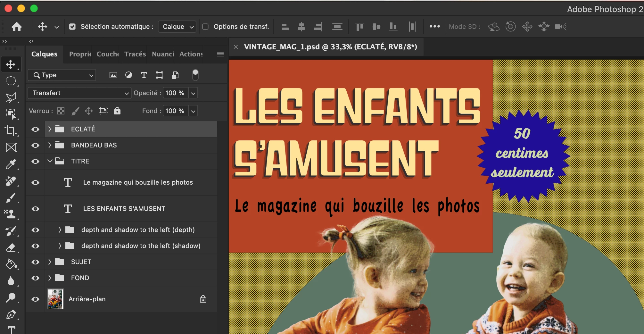Filter layers by adjustment layer icon

click(x=128, y=75)
